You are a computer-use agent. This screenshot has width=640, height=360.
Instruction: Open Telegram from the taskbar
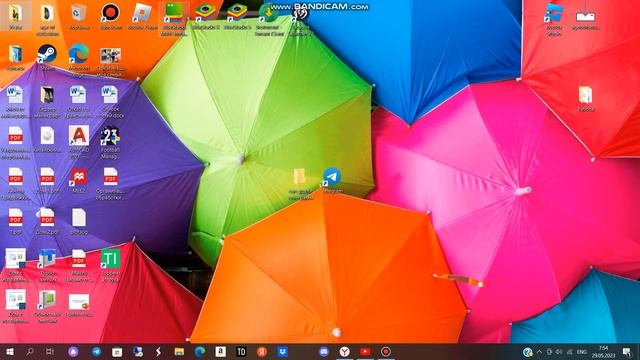point(96,351)
